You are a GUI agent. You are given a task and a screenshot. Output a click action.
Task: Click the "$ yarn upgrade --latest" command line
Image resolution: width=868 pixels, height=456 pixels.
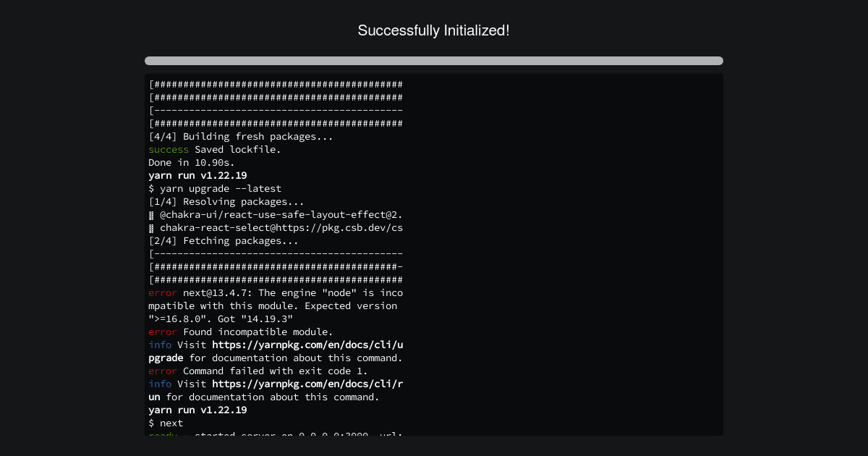click(215, 189)
